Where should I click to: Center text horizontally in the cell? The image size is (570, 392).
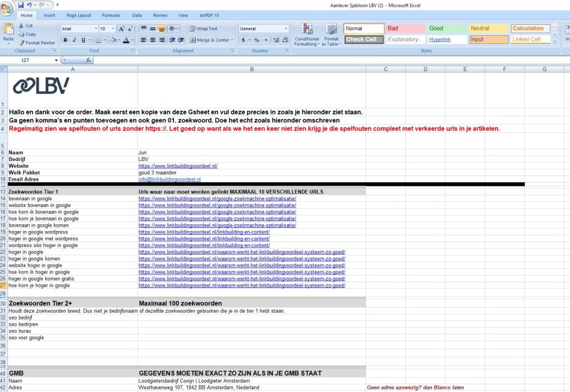[152, 40]
